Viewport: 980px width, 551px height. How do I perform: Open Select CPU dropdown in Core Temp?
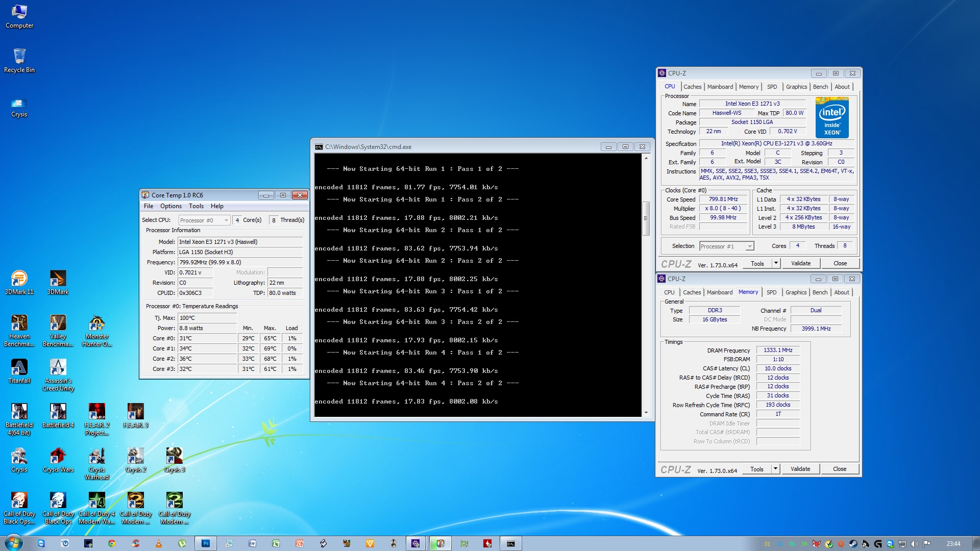204,220
